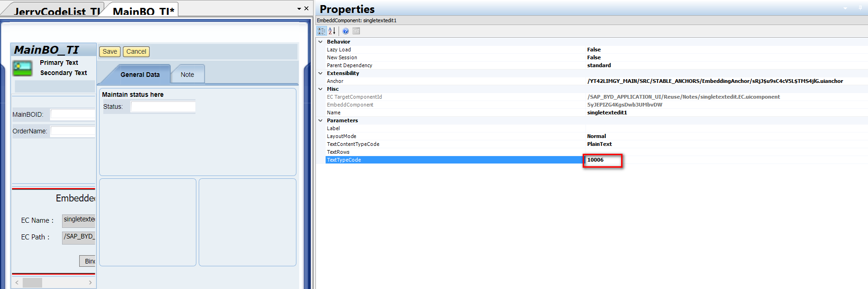
Task: Toggle Properties panel auto-hide pin
Action: tap(860, 8)
